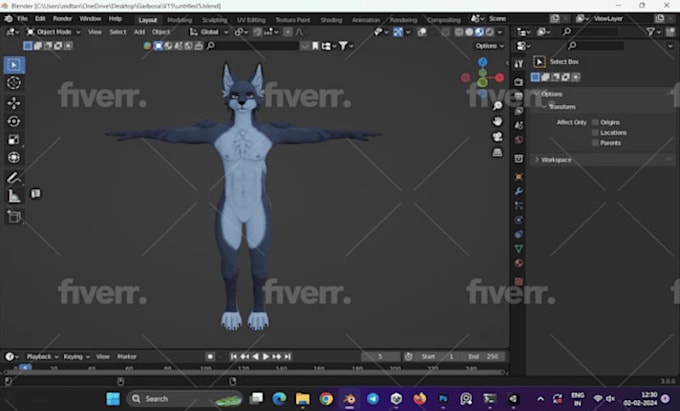Viewport: 680px width, 411px height.
Task: Toggle proportional editing in viewport header
Action: pyautogui.click(x=288, y=32)
